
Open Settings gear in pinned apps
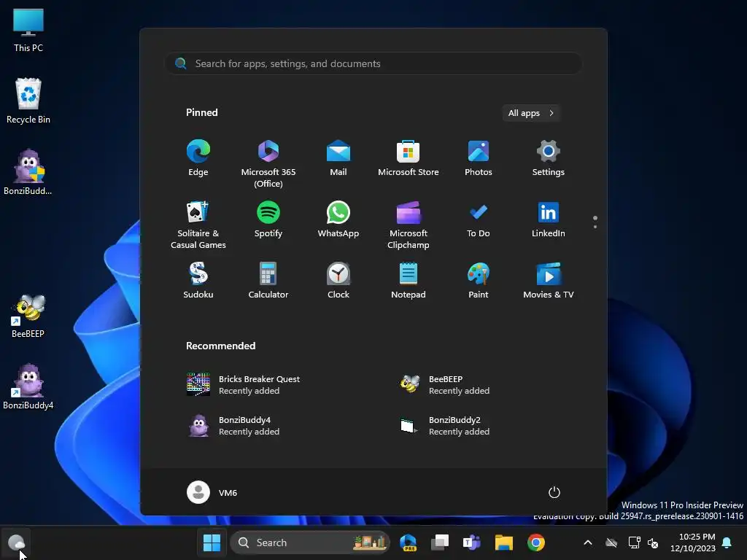point(549,158)
